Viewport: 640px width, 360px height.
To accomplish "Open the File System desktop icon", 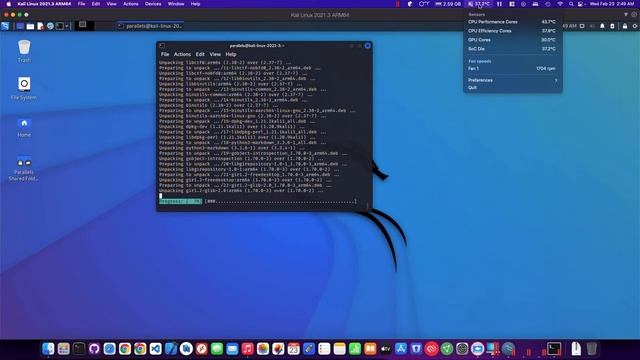I will click(24, 88).
